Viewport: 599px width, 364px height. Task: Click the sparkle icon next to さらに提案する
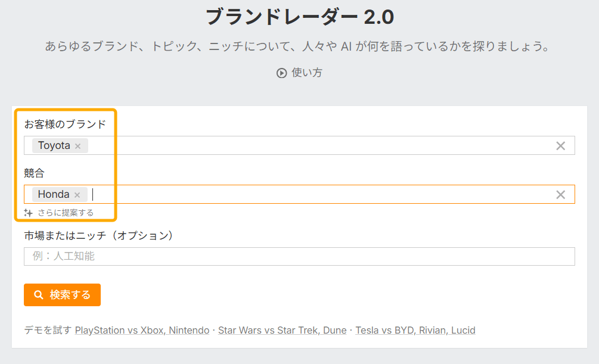28,213
